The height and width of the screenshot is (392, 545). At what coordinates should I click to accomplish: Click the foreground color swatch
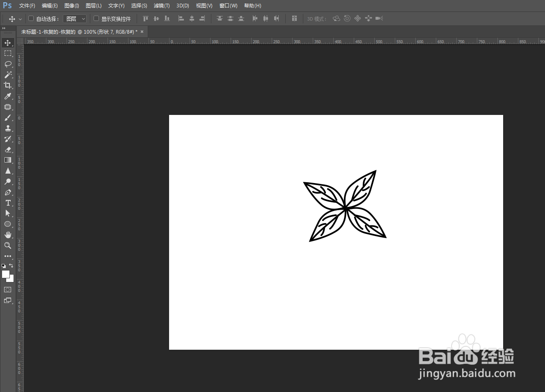tap(5, 274)
